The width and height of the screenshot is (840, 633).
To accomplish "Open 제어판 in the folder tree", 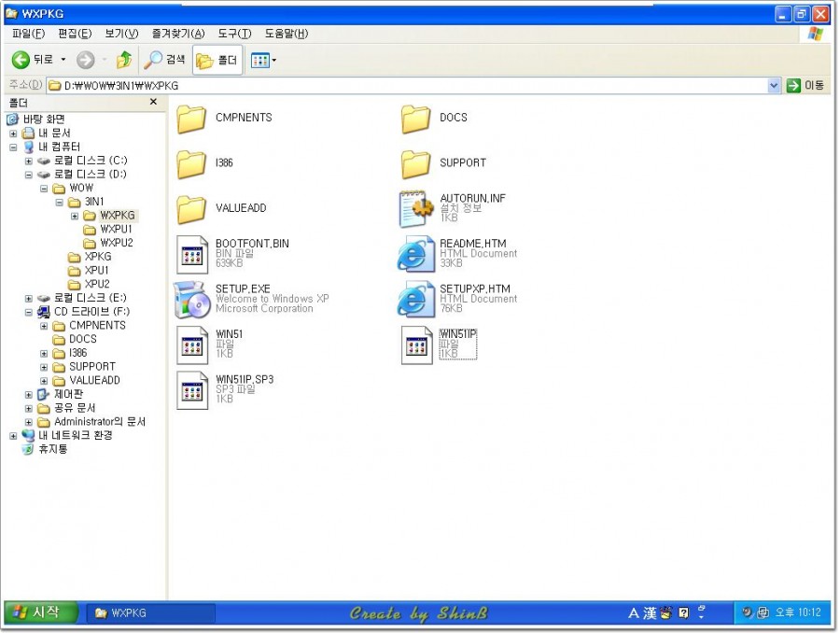I will point(68,395).
